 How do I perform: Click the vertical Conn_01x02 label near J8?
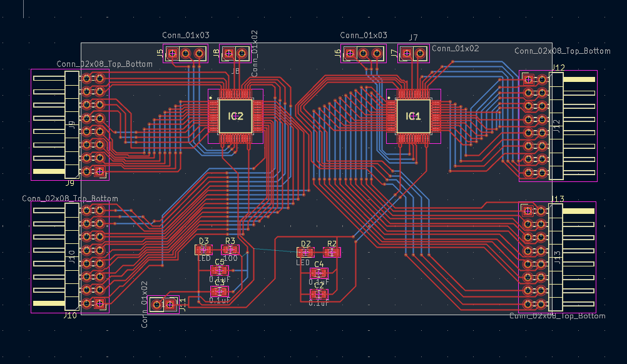(255, 54)
